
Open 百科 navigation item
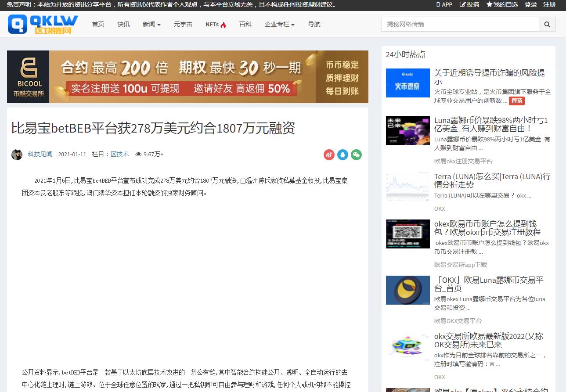point(245,24)
